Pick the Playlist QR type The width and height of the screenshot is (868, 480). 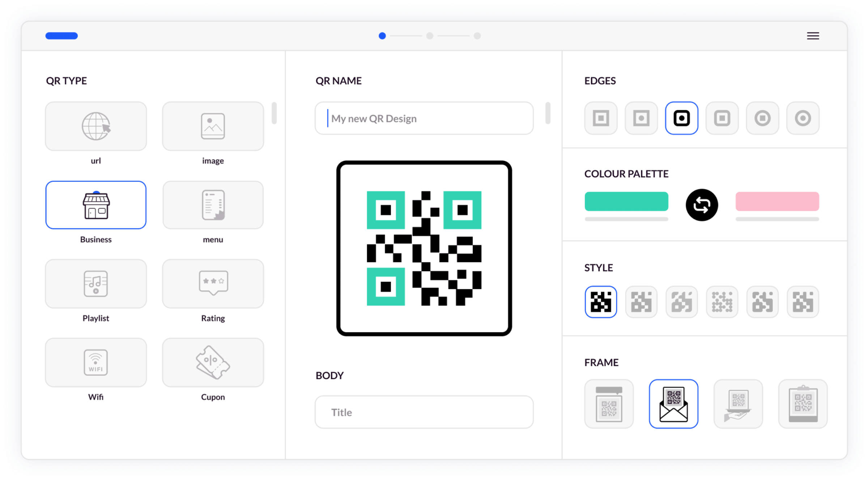(96, 284)
